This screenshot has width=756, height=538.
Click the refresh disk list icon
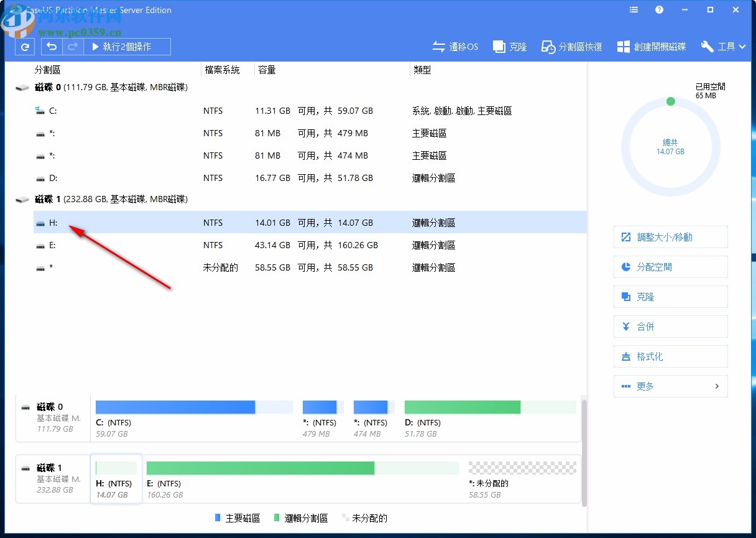pyautogui.click(x=24, y=47)
